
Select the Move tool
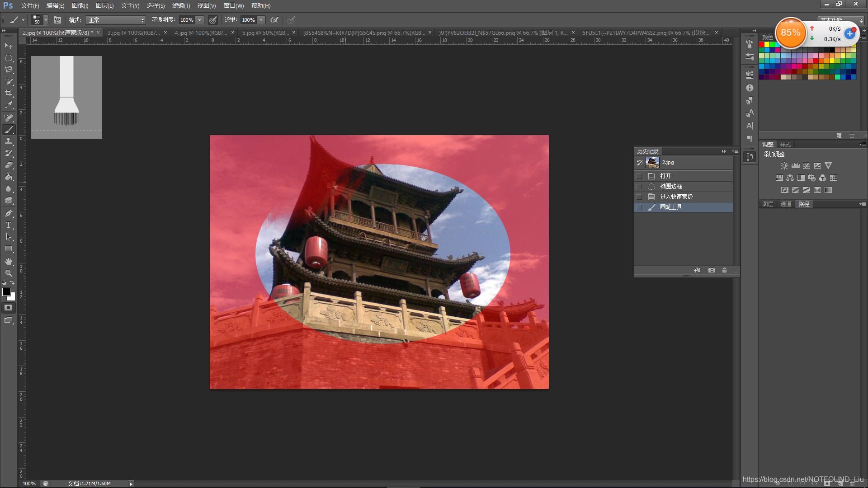click(9, 46)
